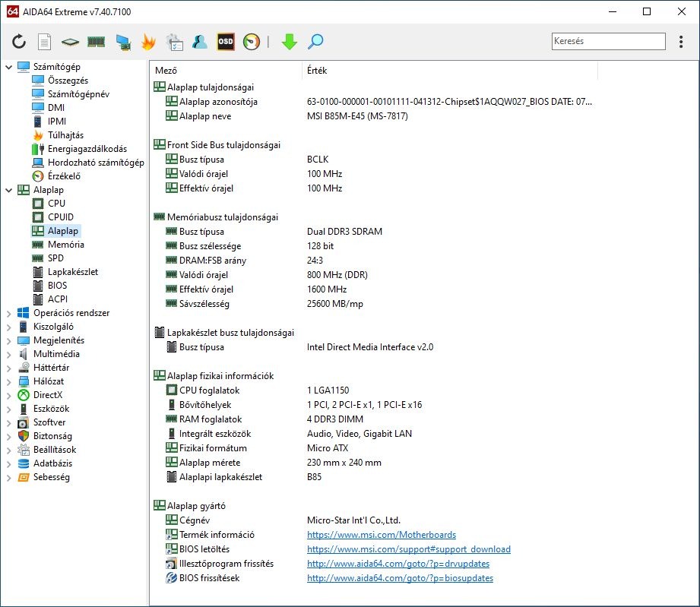
Task: Select the Alaplap neve row
Action: (375, 116)
